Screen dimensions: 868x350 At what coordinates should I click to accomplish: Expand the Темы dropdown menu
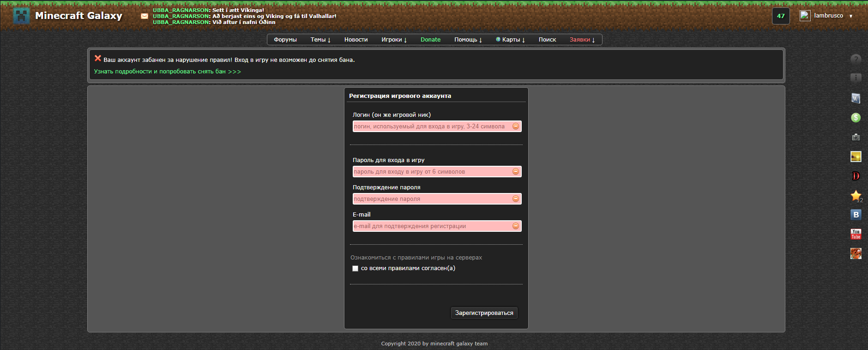click(320, 40)
